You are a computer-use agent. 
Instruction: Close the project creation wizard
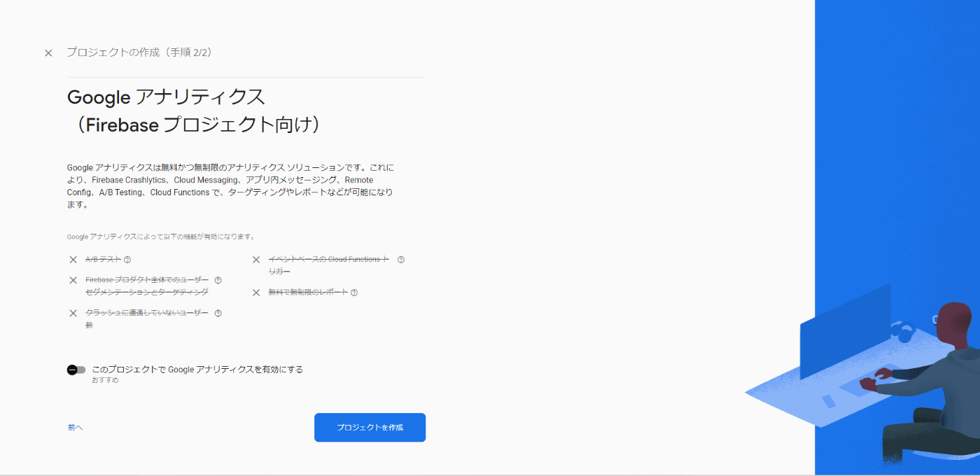pyautogui.click(x=48, y=53)
